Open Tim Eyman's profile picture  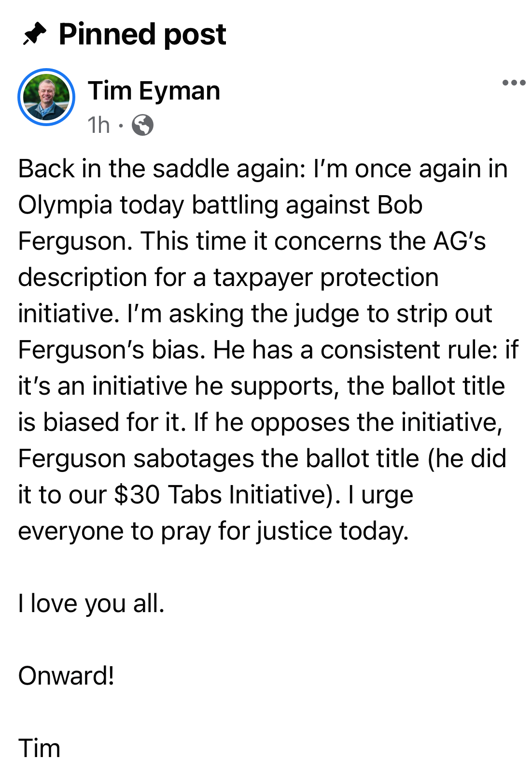[x=46, y=97]
